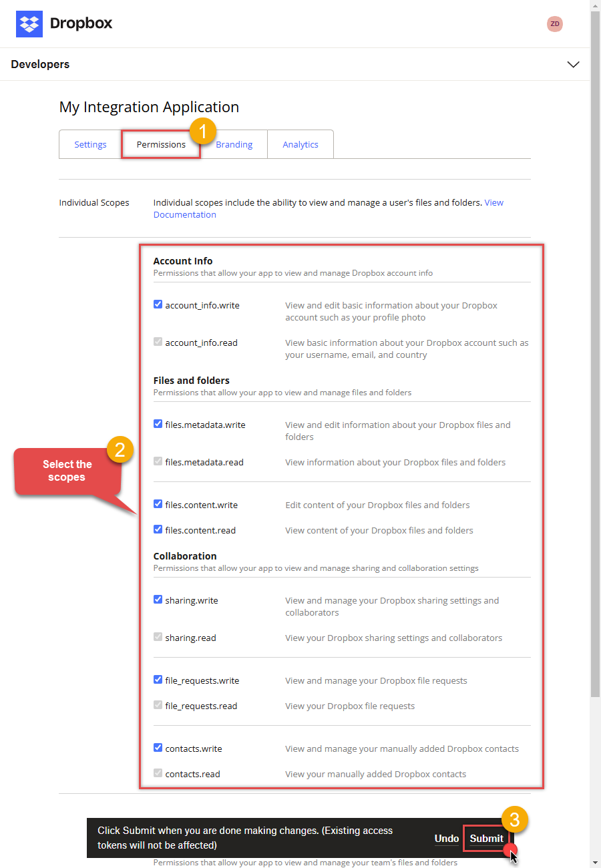Expand the Developers menu chevron
Screen dimensions: 601x868
tap(573, 65)
